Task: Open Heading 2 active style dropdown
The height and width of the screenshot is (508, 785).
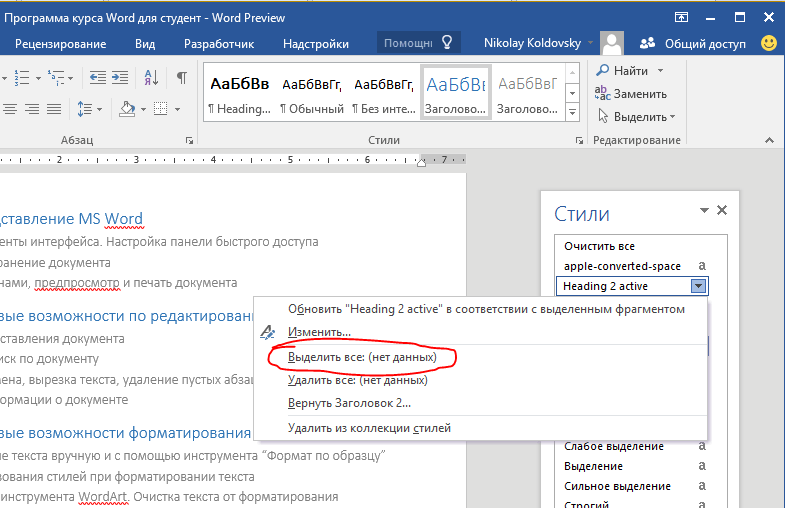Action: [698, 286]
